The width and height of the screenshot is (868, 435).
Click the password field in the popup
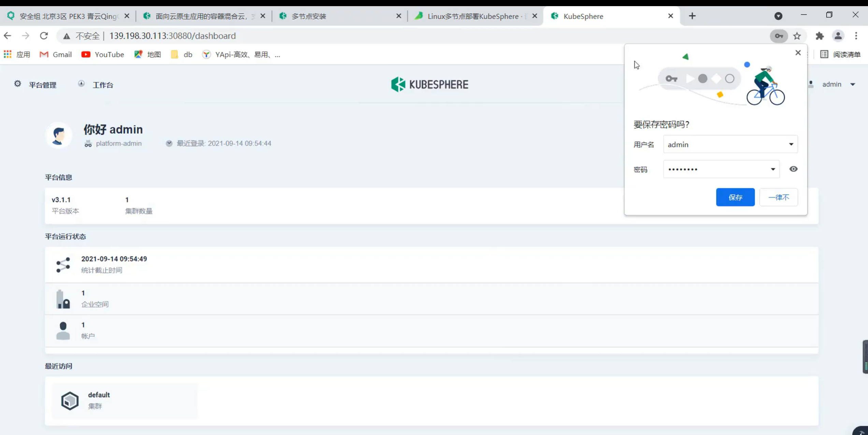pos(721,169)
